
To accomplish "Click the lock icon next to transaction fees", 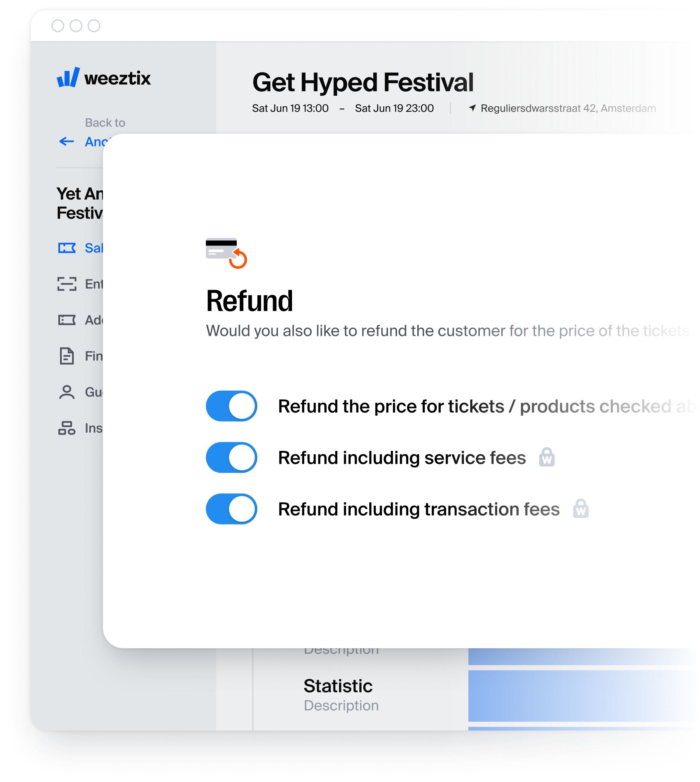I will (581, 509).
